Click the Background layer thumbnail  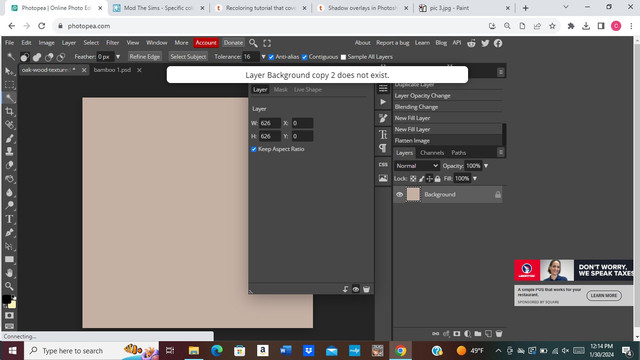(x=413, y=195)
